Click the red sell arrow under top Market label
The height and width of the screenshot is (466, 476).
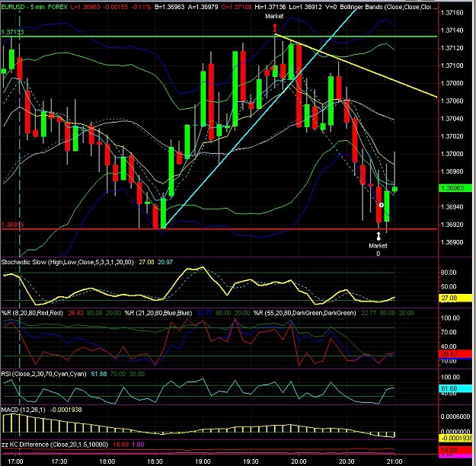coord(275,28)
